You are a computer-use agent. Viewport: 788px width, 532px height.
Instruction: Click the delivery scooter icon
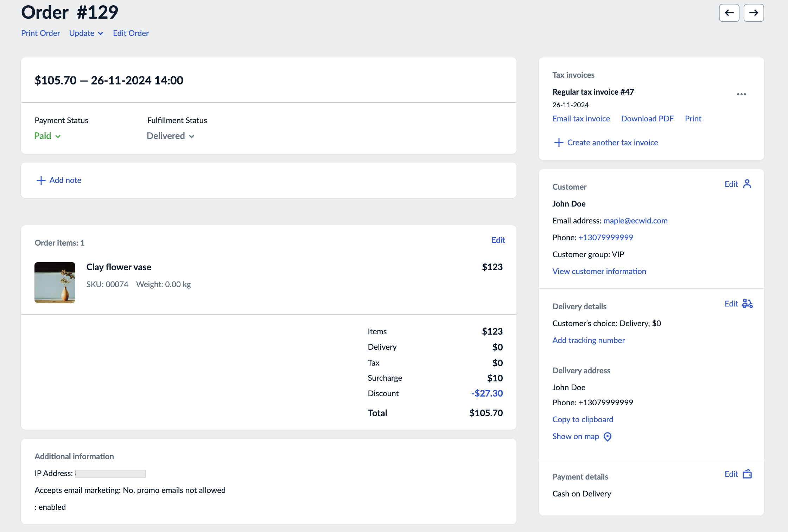click(x=747, y=304)
